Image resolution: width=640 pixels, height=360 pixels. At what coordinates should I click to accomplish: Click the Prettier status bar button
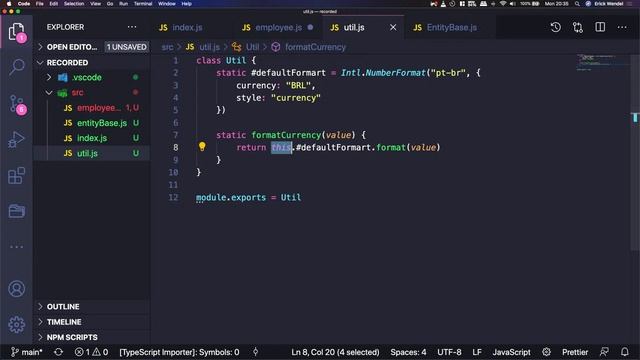pos(575,352)
